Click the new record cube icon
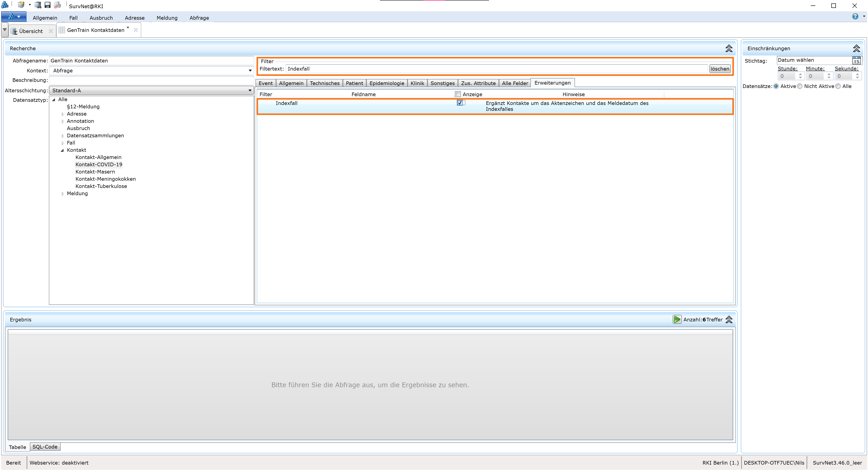Image resolution: width=868 pixels, height=470 pixels. pyautogui.click(x=21, y=5)
